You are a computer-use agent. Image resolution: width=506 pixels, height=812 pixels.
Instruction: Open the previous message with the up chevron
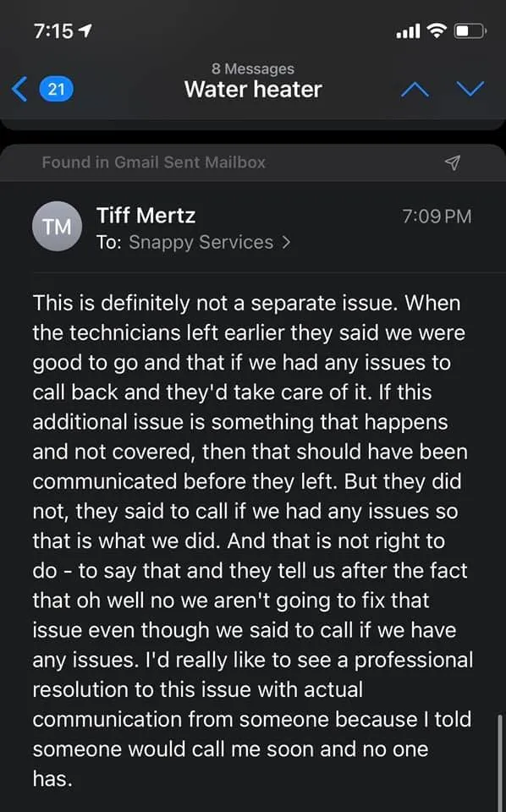(415, 88)
